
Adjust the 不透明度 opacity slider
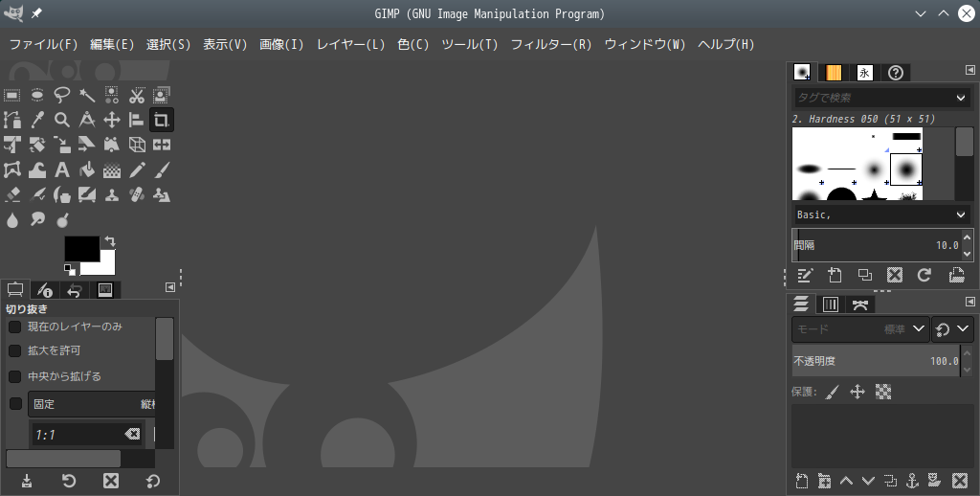[876, 361]
